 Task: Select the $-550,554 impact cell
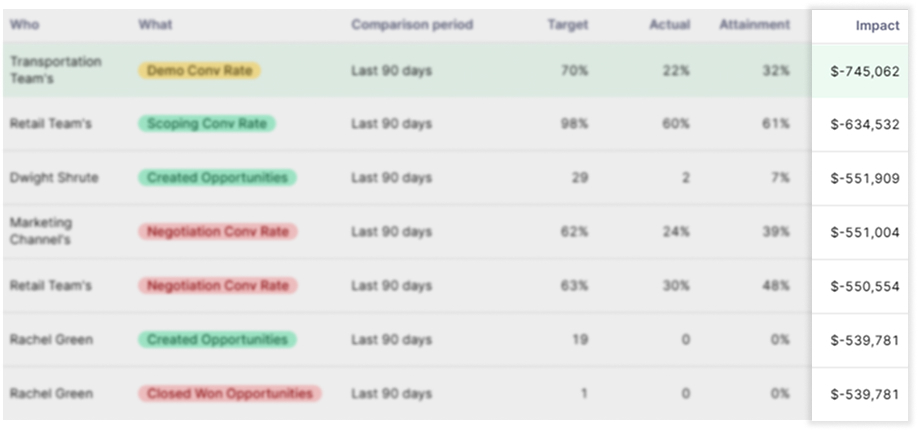pyautogui.click(x=865, y=286)
